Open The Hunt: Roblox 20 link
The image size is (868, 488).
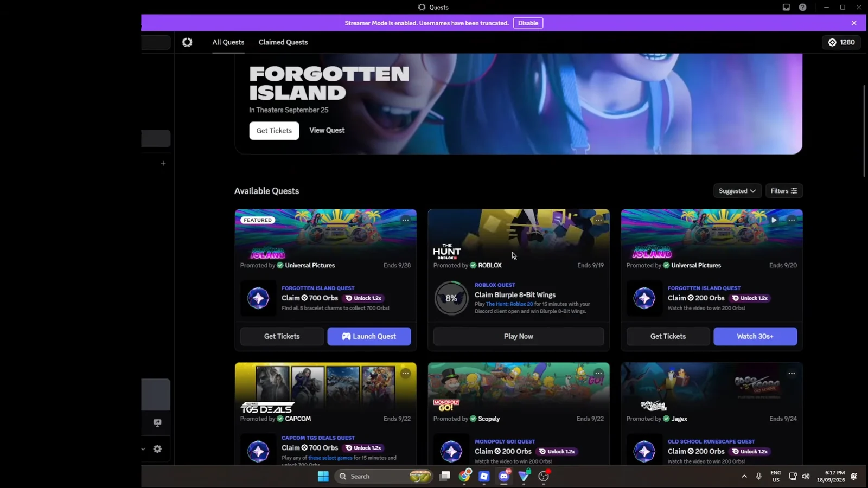[x=509, y=304]
